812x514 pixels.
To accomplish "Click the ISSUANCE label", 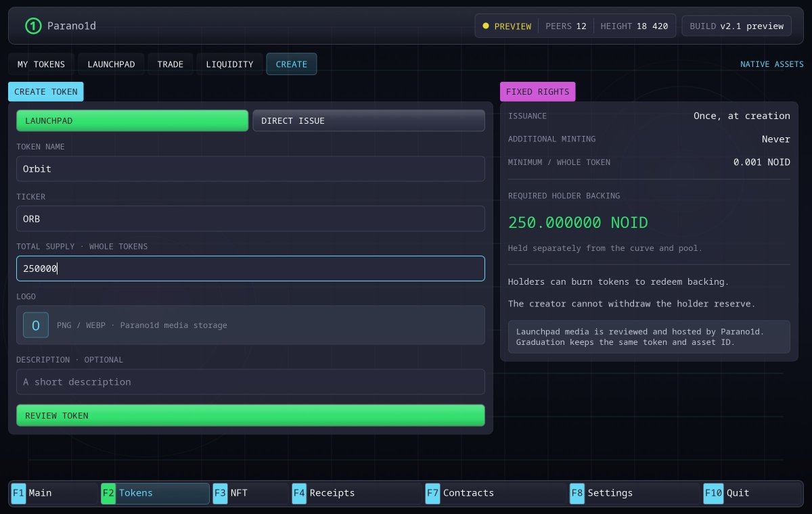I will tap(527, 116).
